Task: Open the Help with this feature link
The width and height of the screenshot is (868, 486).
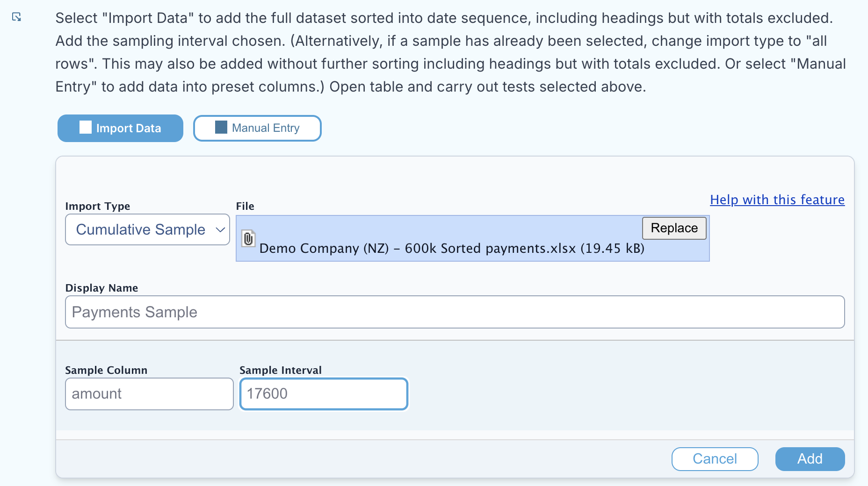Action: point(777,200)
